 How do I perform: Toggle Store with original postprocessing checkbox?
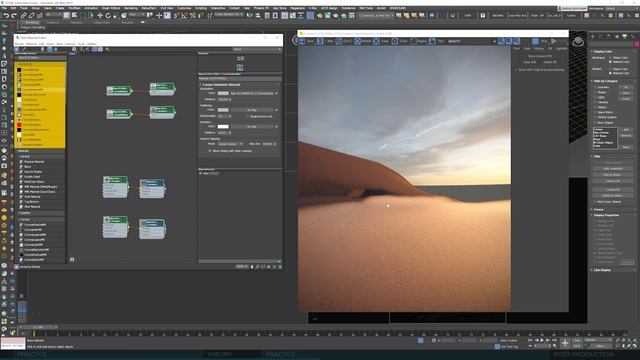[x=516, y=70]
